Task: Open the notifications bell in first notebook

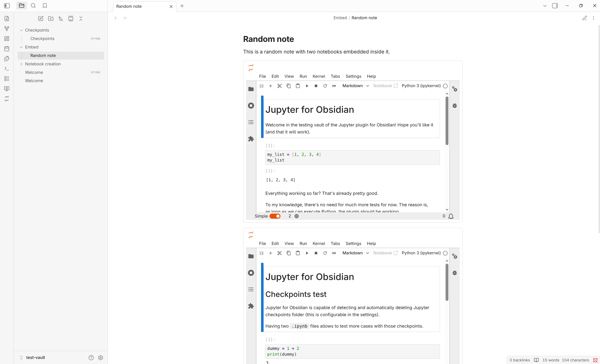Action: 451,216
